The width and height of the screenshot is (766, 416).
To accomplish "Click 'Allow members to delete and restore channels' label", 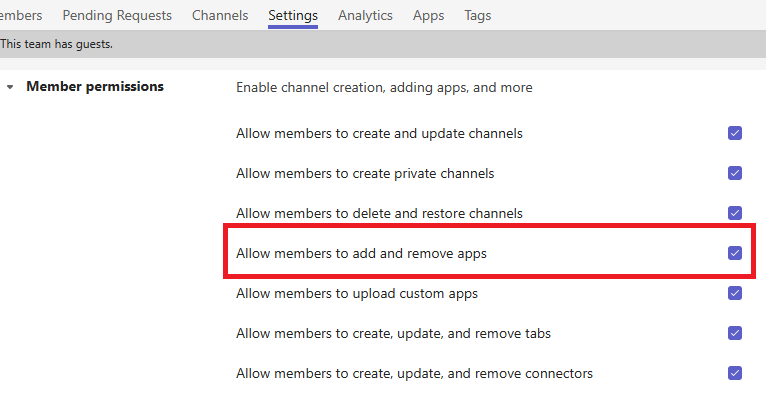I will pos(379,213).
